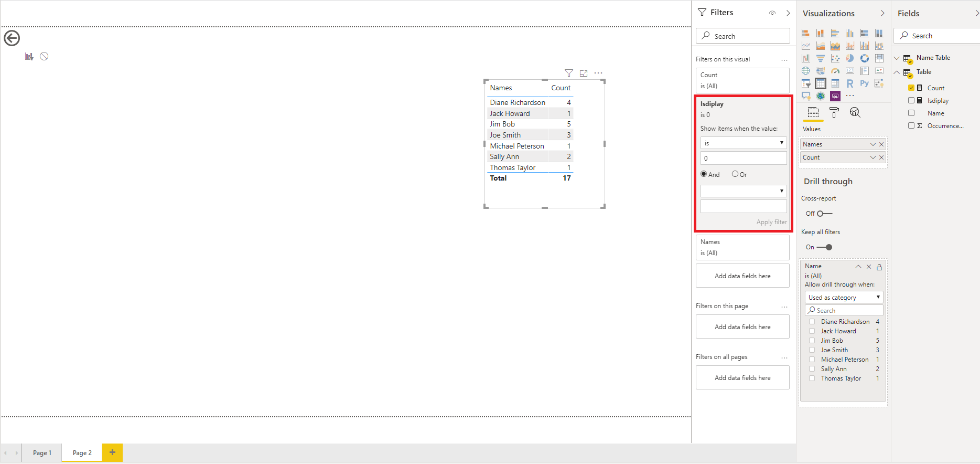Select the Donut chart visual
The width and height of the screenshot is (980, 464).
[x=865, y=58]
